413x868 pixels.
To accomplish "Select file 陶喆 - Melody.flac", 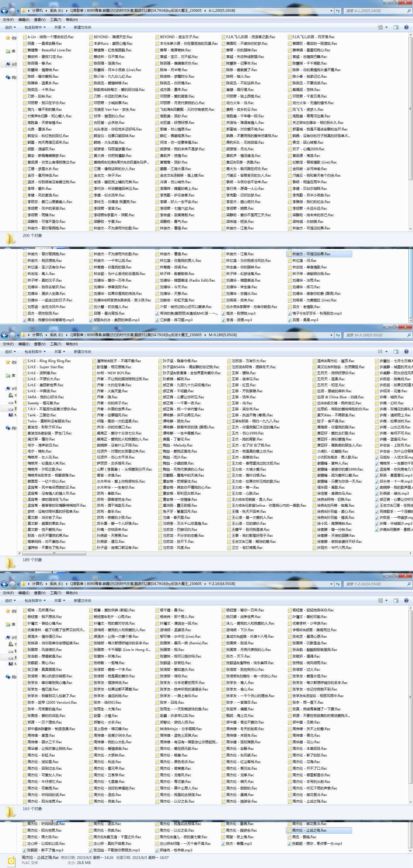I will 175,445.
